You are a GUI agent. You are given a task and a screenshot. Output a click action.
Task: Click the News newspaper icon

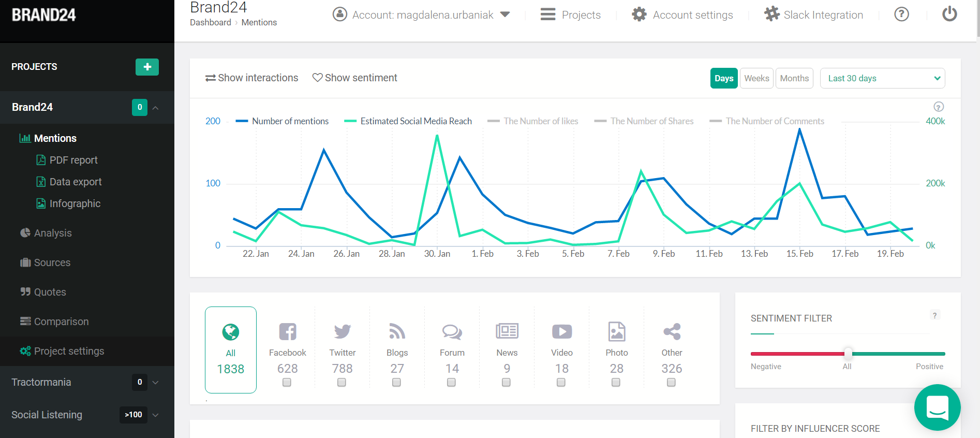point(507,331)
